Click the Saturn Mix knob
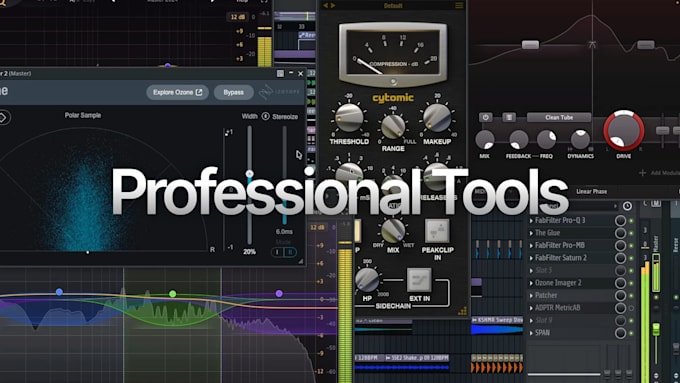 pyautogui.click(x=485, y=140)
